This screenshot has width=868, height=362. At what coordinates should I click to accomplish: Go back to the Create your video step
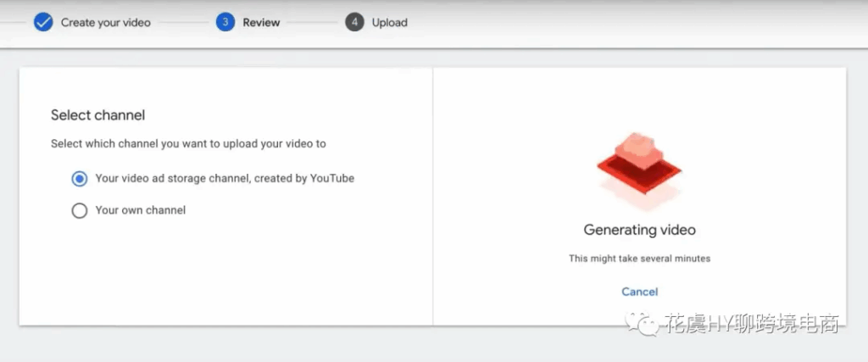(x=105, y=22)
